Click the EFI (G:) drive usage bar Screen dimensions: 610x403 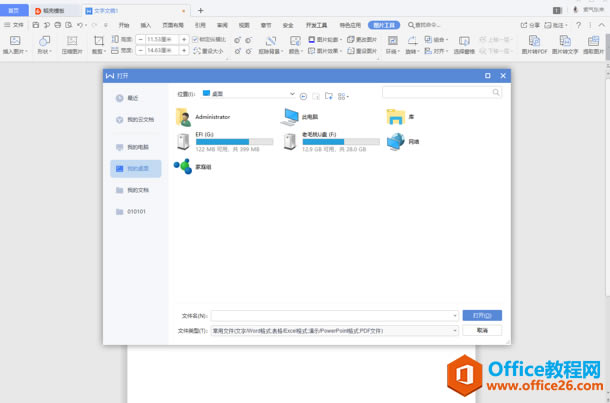[x=235, y=142]
